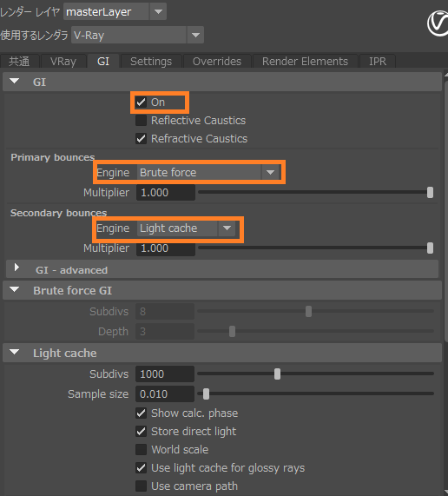Open the V-Ray renderer dropdown
The width and height of the screenshot is (448, 496).
137,35
